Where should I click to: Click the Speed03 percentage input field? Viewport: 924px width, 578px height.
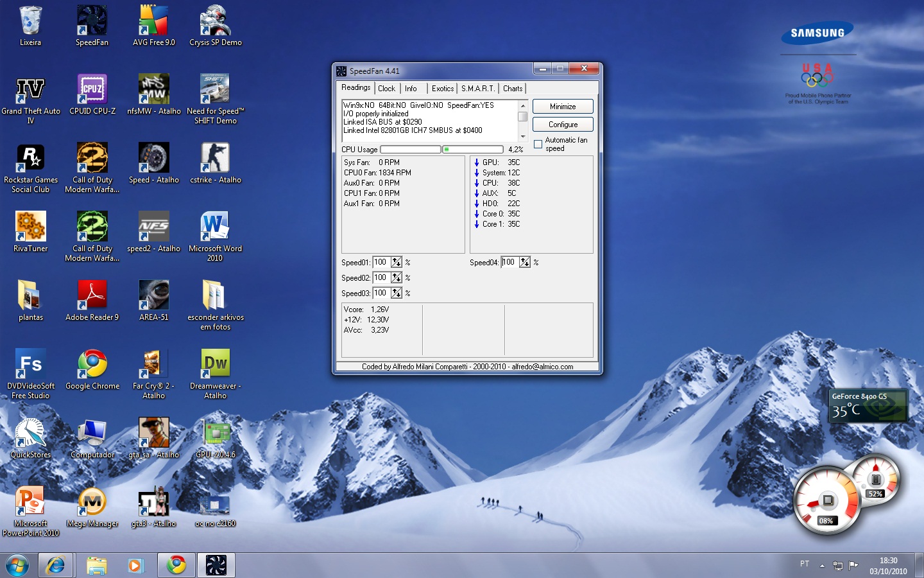point(382,293)
